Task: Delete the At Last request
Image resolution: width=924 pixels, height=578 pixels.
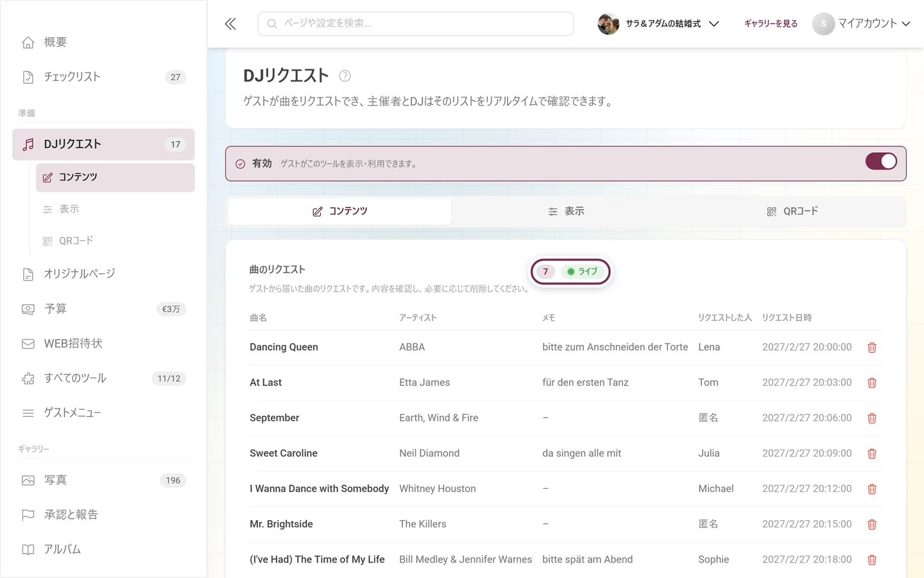Action: click(x=872, y=383)
